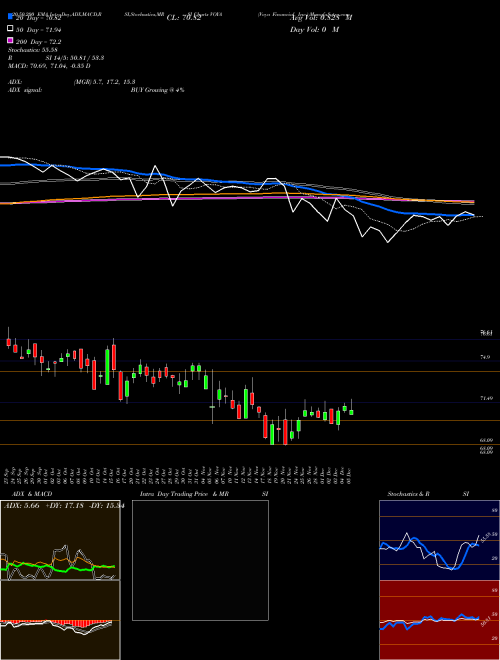This screenshot has height=660, width=500.
Task: Click the 'SI 14/5: 50.81 / 53.3' value
Action: [75, 58]
